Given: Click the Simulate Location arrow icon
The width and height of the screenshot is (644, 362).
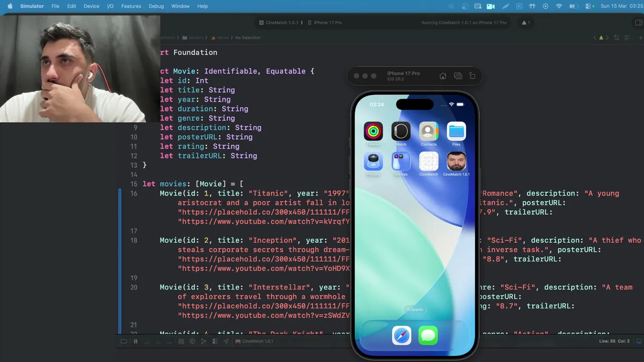Looking at the screenshot, I should click(226, 341).
